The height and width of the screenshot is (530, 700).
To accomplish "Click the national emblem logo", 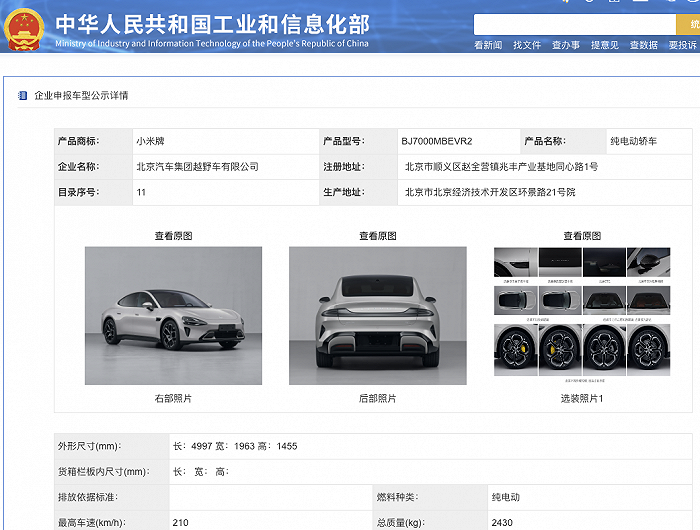I will tap(24, 29).
